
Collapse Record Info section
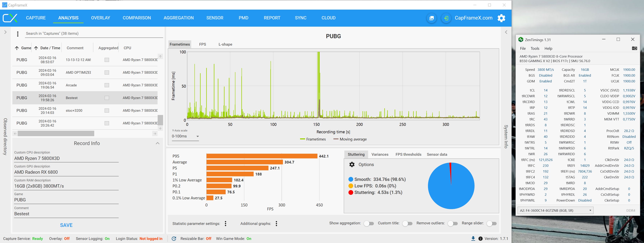pyautogui.click(x=157, y=143)
